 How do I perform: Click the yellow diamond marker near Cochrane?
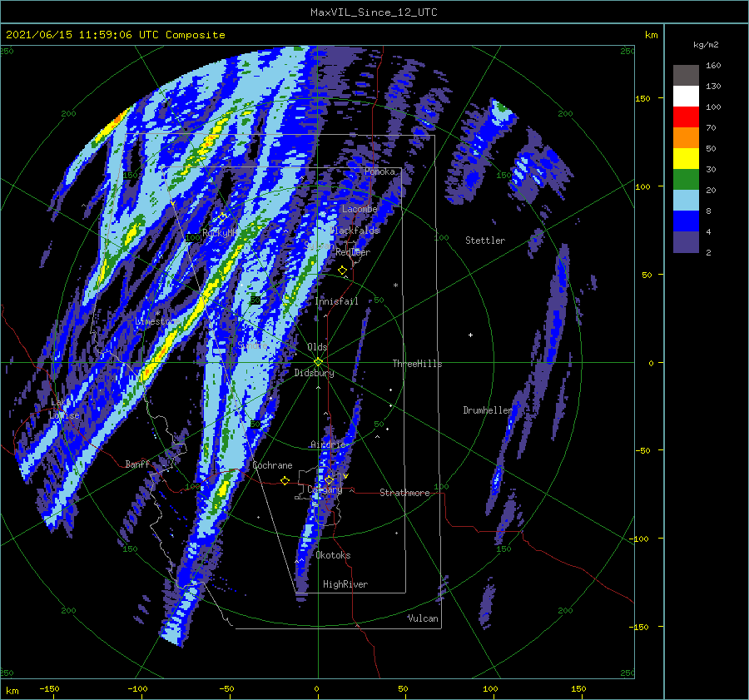tap(285, 480)
